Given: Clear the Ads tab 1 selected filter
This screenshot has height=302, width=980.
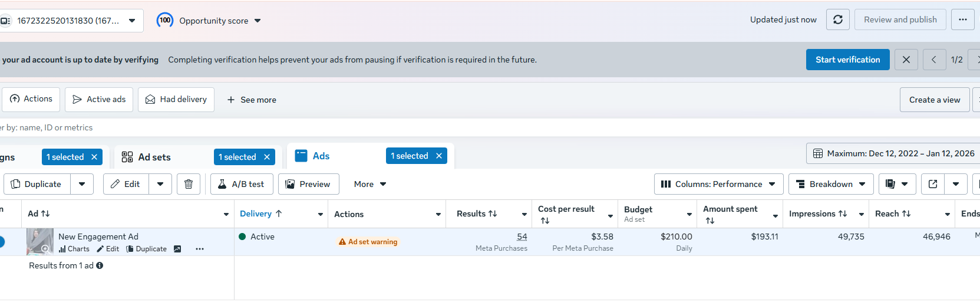Looking at the screenshot, I should tap(439, 156).
